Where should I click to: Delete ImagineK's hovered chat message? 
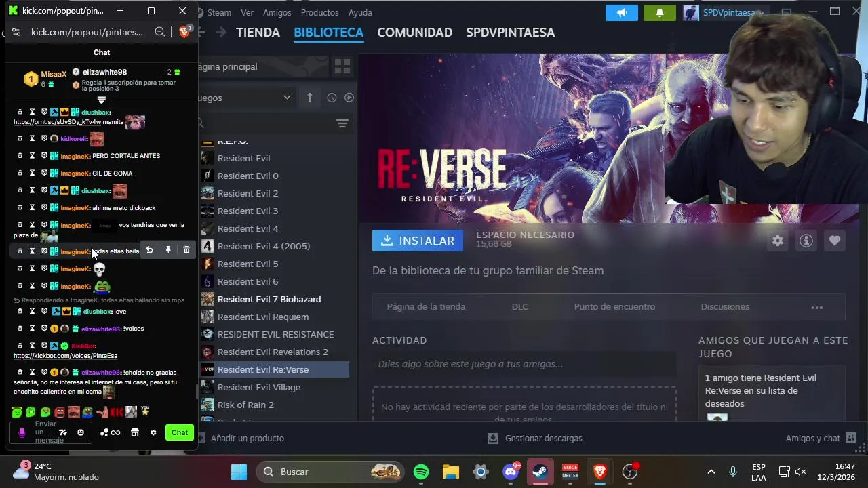186,250
